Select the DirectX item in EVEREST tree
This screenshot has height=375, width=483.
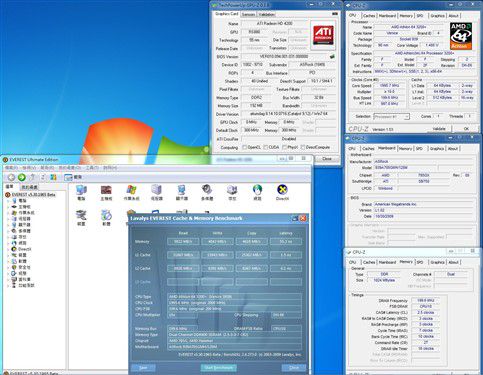[x=24, y=249]
